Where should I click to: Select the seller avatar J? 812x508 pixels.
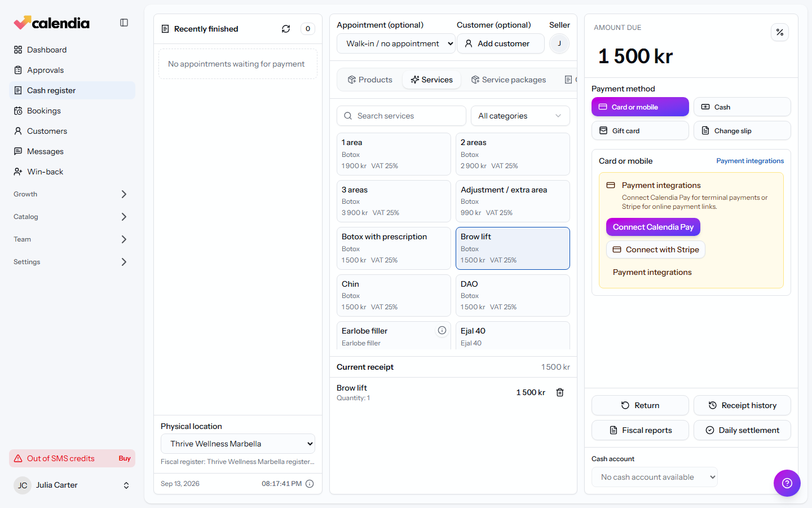[x=559, y=43]
